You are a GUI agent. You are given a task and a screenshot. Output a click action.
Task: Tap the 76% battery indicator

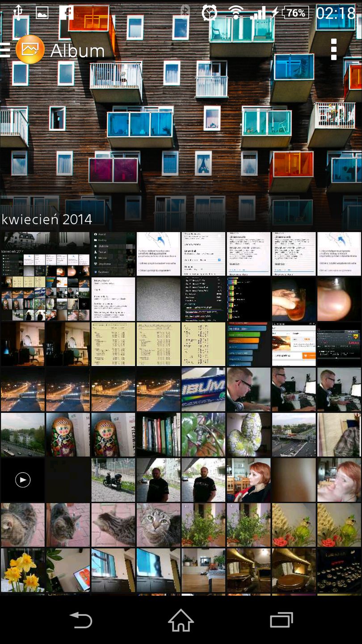pyautogui.click(x=296, y=13)
